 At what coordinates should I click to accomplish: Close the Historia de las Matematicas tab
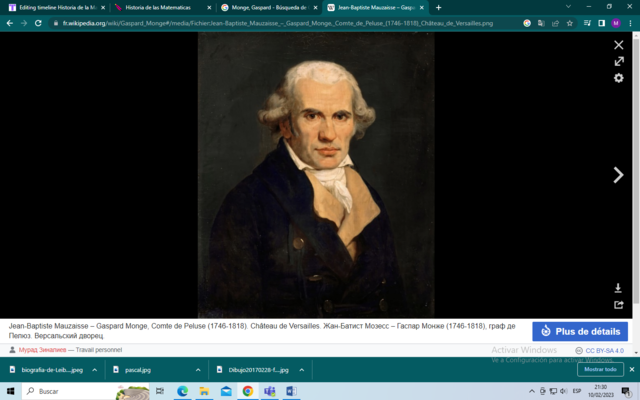209,7
